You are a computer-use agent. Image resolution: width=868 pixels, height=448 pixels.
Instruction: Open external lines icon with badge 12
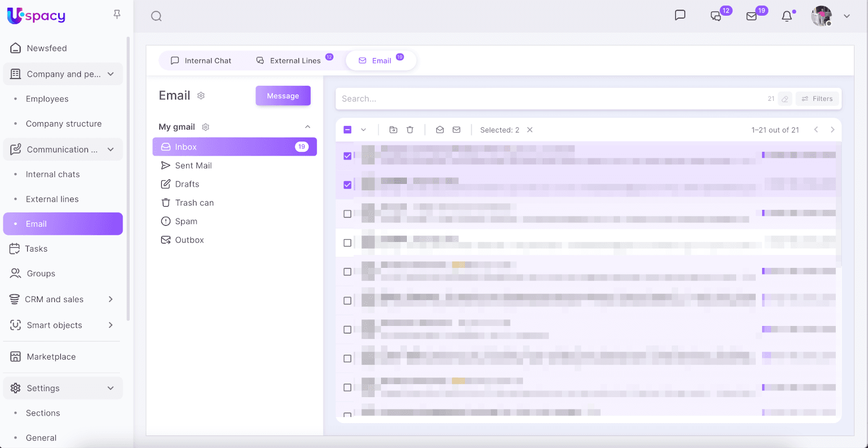(x=716, y=16)
